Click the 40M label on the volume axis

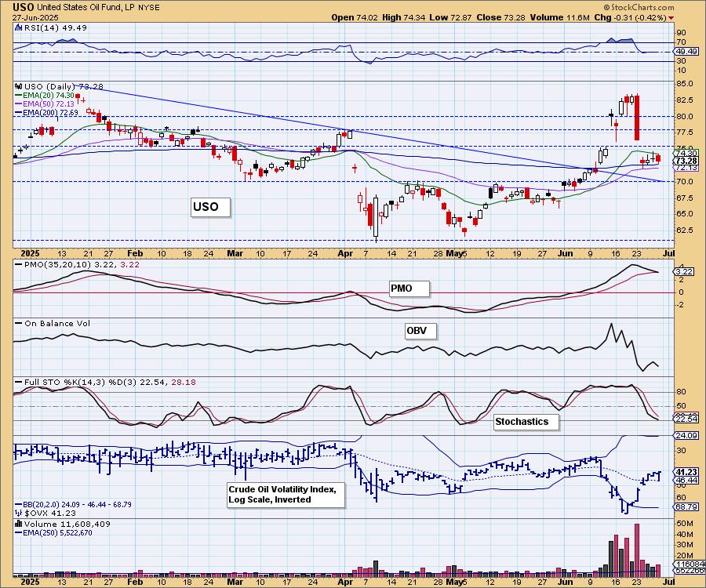click(684, 535)
